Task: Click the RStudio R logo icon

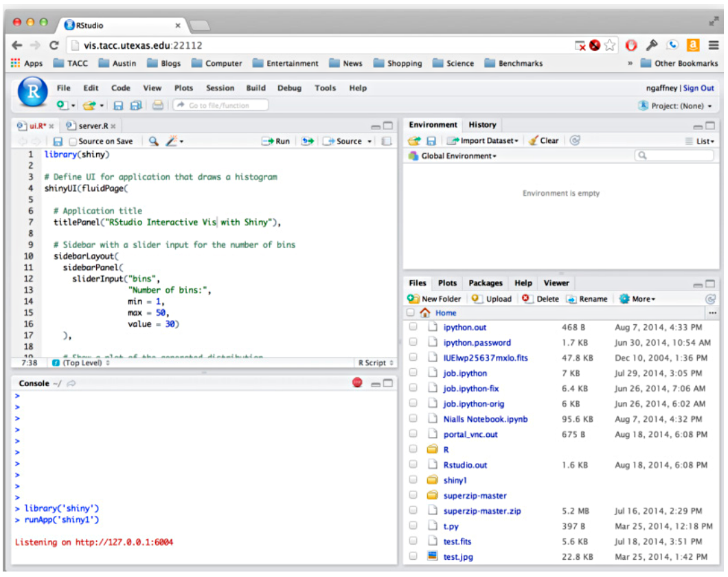Action: pos(32,92)
